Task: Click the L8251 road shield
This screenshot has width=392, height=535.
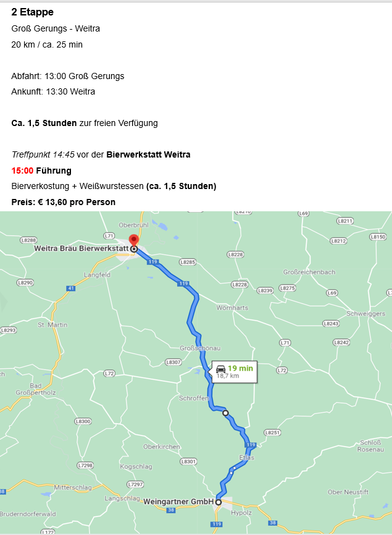Action: [x=272, y=432]
